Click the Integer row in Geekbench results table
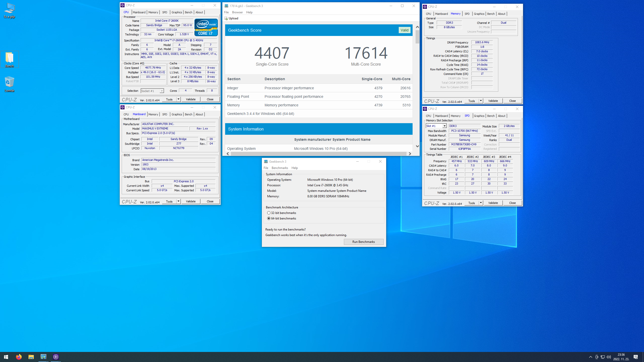 click(318, 88)
